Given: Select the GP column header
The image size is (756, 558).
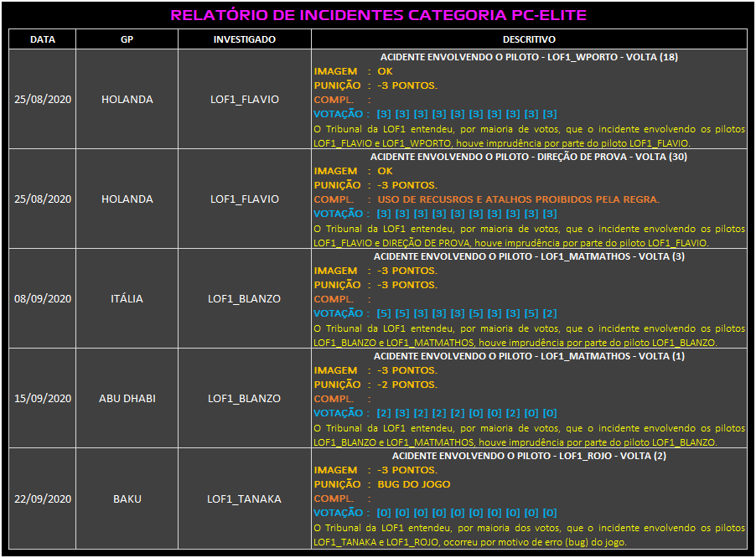Looking at the screenshot, I should (x=127, y=39).
